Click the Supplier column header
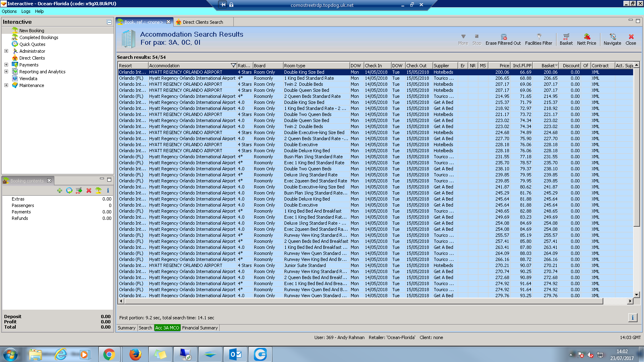 [x=445, y=65]
